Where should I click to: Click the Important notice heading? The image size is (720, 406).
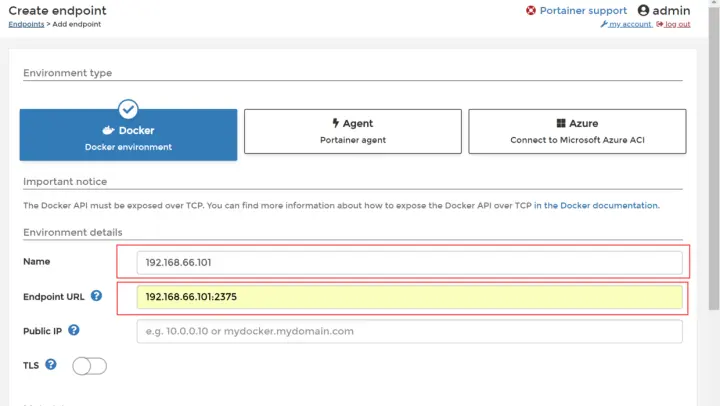[65, 181]
